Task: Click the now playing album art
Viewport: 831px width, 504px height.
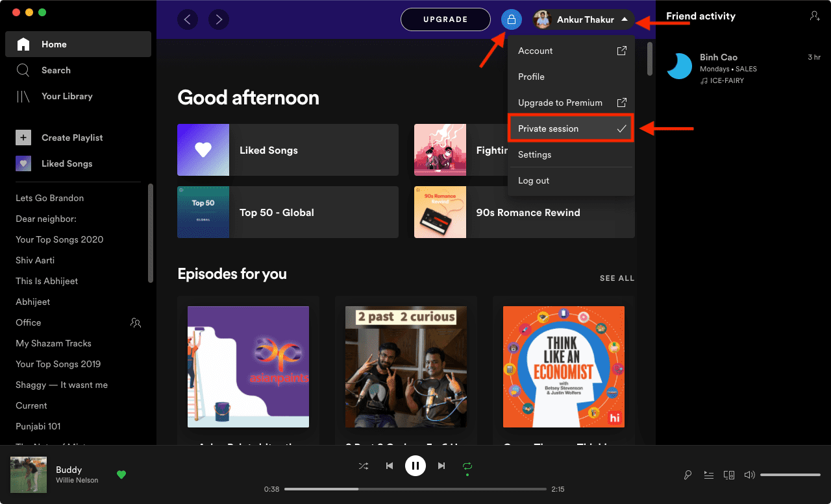Action: pos(29,475)
